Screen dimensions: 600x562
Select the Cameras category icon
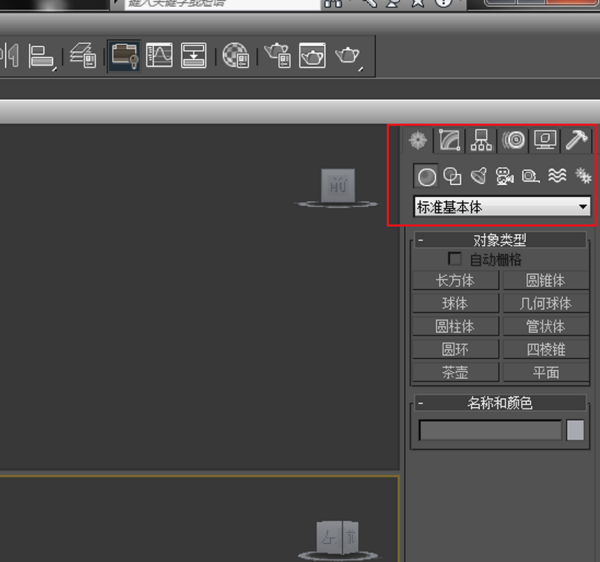tap(504, 176)
